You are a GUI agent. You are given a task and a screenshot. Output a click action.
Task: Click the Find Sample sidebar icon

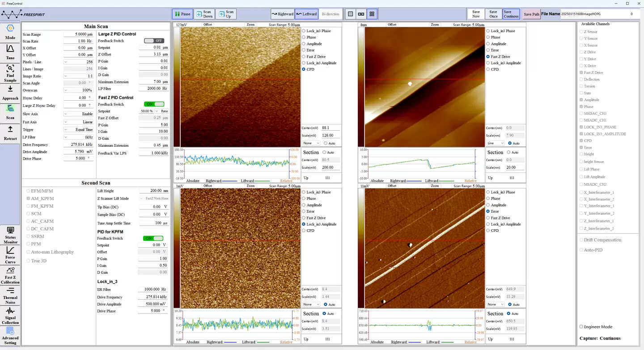(10, 73)
